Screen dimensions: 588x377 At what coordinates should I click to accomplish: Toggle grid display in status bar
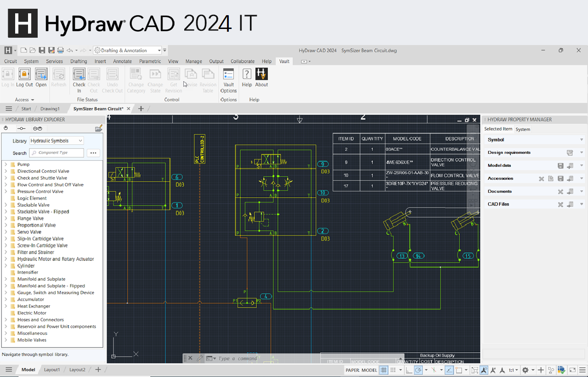point(384,370)
